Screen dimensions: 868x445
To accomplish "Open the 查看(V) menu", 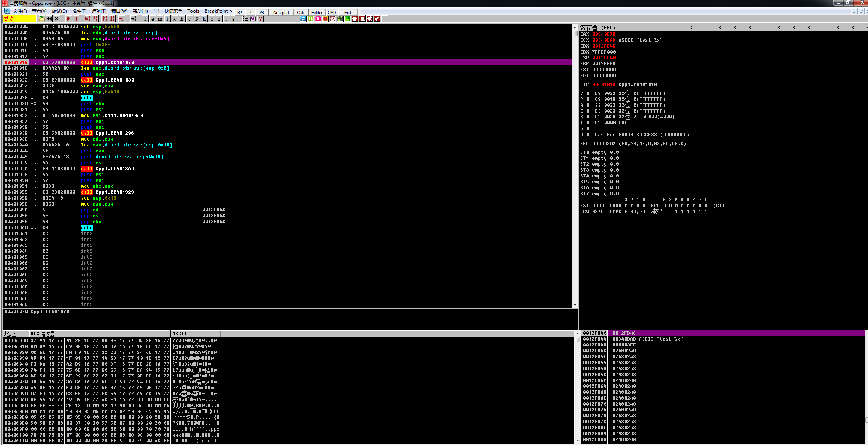I will pos(39,11).
